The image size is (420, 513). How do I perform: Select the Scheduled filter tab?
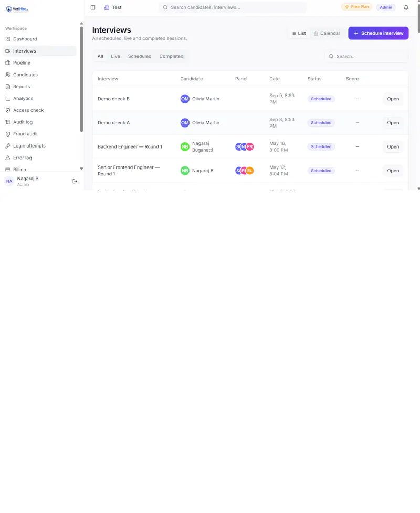click(140, 56)
